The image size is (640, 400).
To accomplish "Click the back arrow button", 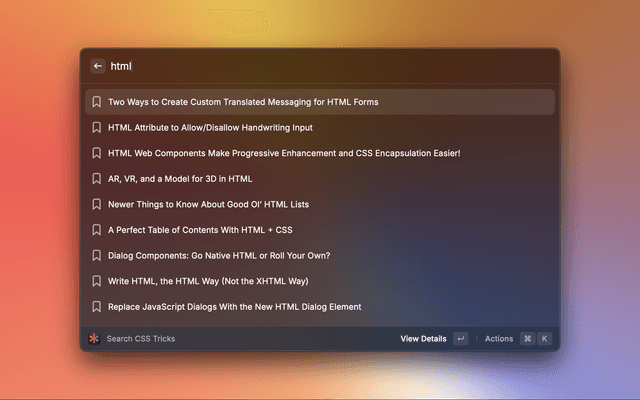I will coord(98,66).
